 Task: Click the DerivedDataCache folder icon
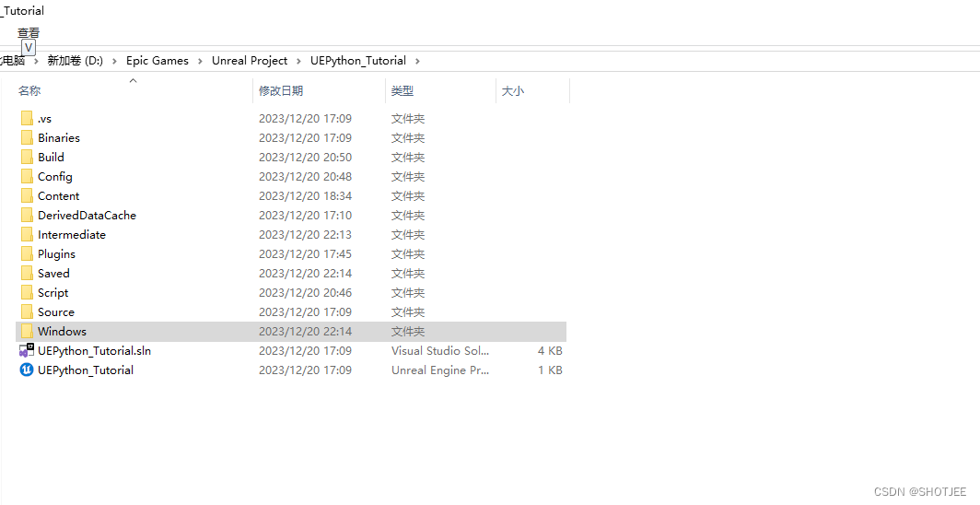coord(26,215)
